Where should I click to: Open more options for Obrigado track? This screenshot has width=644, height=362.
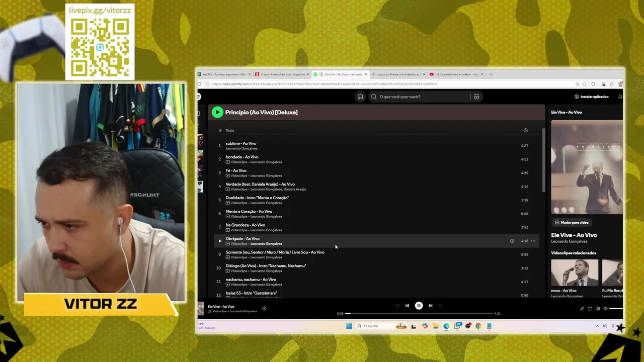coord(533,241)
